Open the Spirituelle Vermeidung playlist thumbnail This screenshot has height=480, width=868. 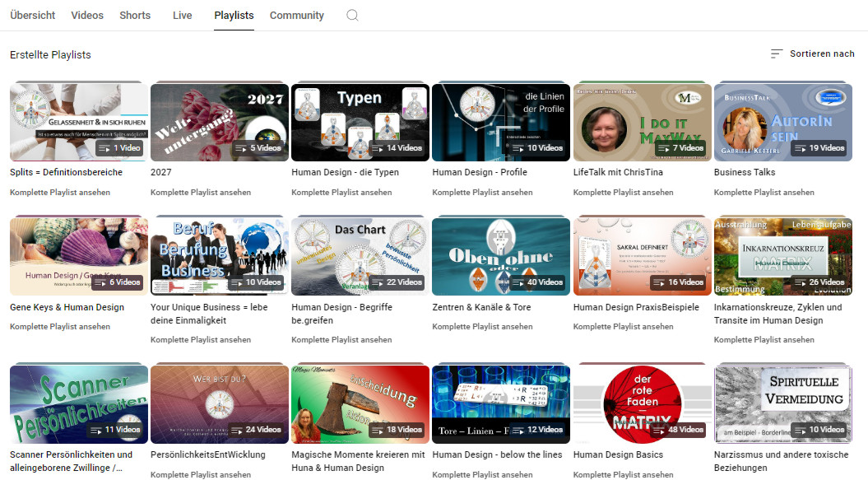[782, 403]
